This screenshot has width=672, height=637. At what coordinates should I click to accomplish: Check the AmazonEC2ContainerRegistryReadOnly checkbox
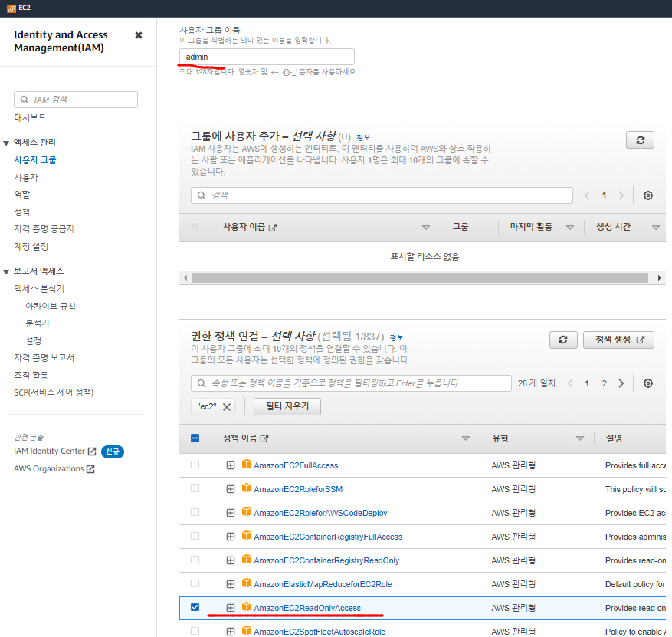(x=195, y=560)
